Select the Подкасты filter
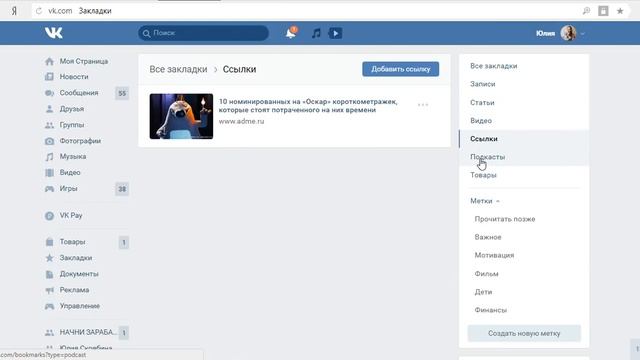Viewport: 640px width, 360px height. pos(524,157)
